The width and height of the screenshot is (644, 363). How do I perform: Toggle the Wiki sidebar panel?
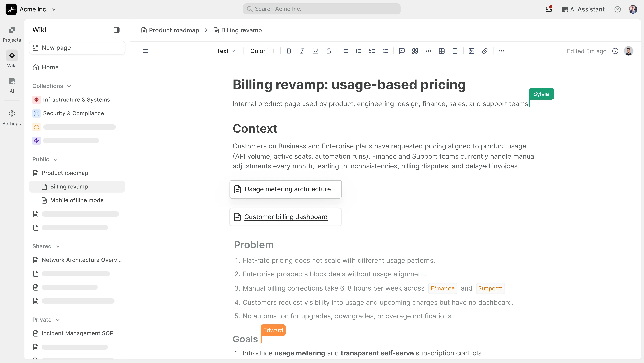pyautogui.click(x=117, y=30)
